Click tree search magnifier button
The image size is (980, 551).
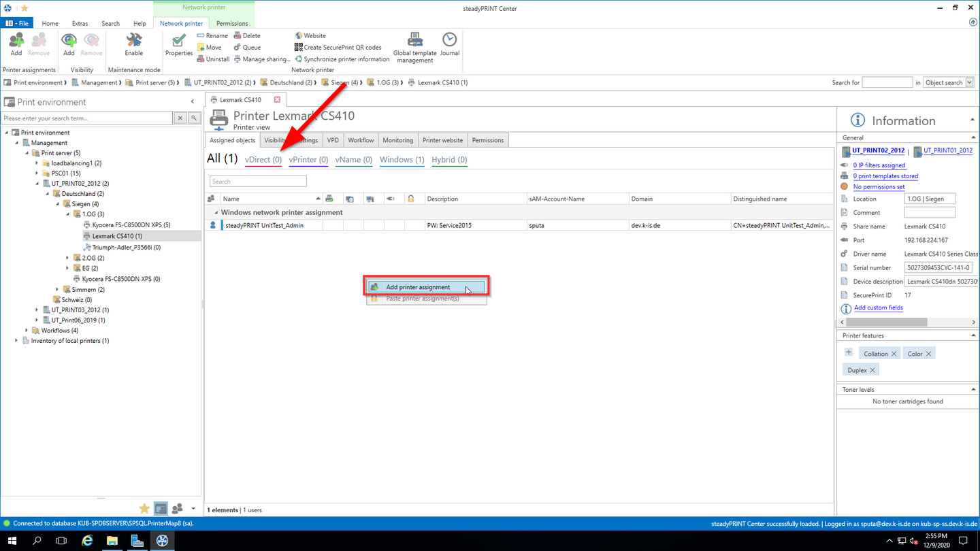coord(194,118)
